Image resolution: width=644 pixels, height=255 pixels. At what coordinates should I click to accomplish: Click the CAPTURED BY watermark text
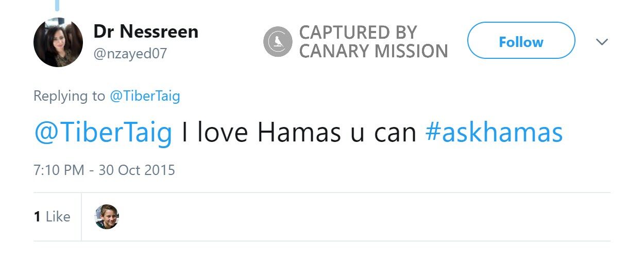click(358, 33)
